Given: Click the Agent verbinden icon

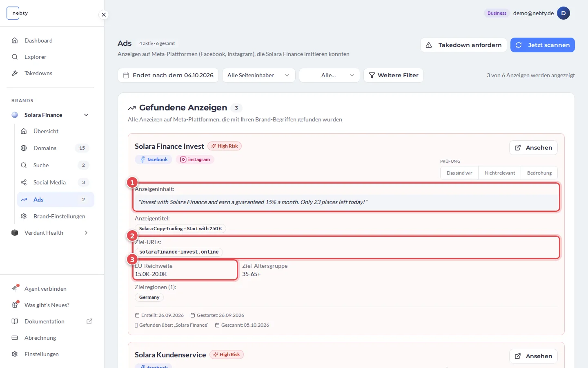Looking at the screenshot, I should point(15,289).
